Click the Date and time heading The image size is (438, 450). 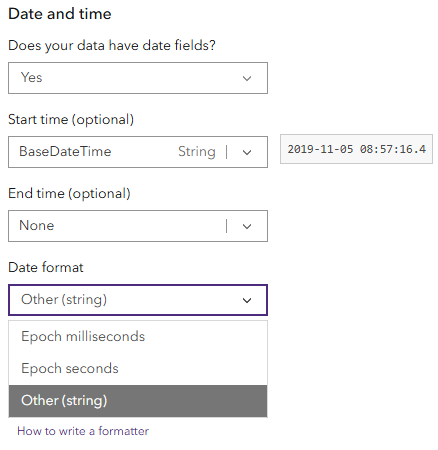[60, 14]
